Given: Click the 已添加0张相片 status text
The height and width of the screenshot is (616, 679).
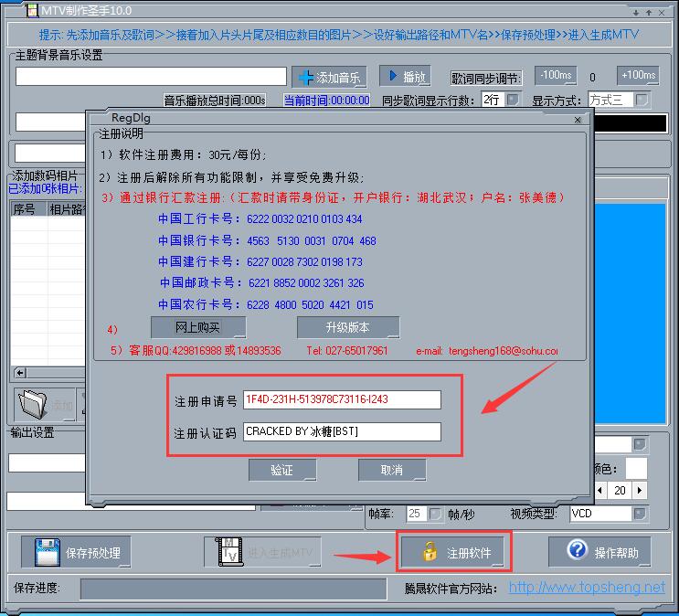Looking at the screenshot, I should pos(45,188).
